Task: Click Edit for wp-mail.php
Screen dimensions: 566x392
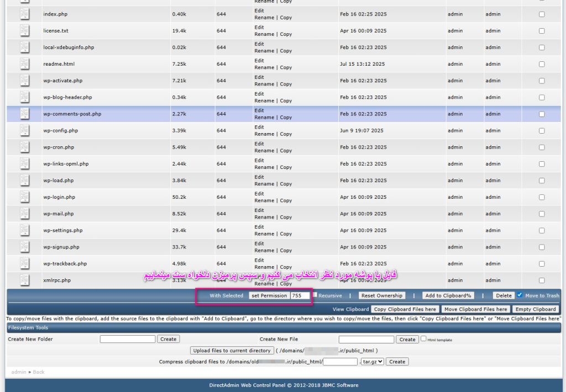Action: click(x=259, y=210)
